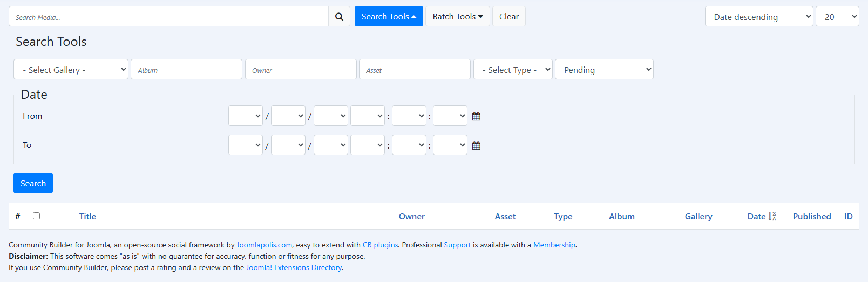Click the blue Search button
The width and height of the screenshot is (868, 282).
(x=33, y=183)
